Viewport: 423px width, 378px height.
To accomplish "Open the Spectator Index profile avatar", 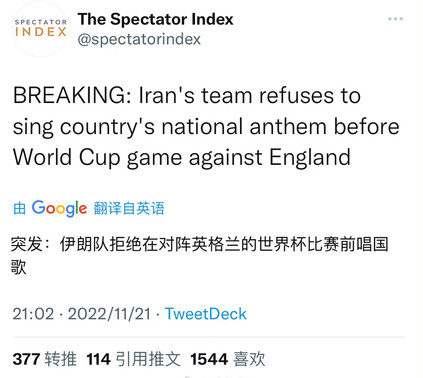I will [x=41, y=28].
